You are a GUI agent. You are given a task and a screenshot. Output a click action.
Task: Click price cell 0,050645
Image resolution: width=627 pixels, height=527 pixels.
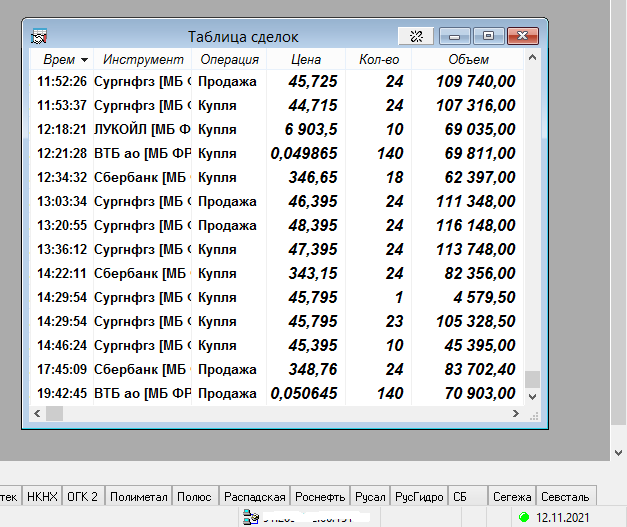(304, 393)
